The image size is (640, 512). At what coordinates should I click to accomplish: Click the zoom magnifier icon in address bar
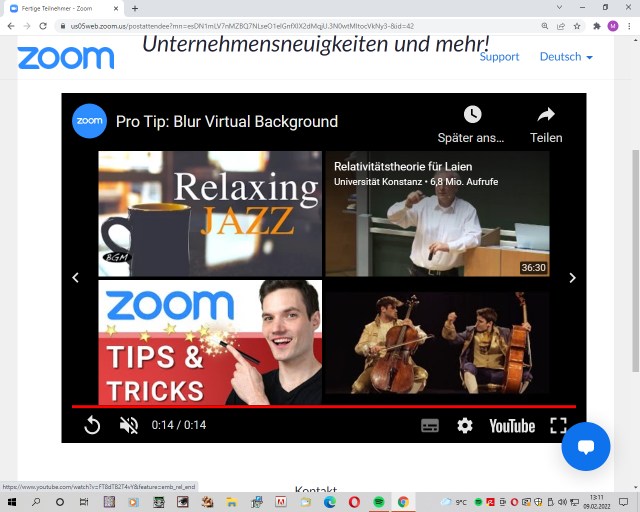coord(544,26)
